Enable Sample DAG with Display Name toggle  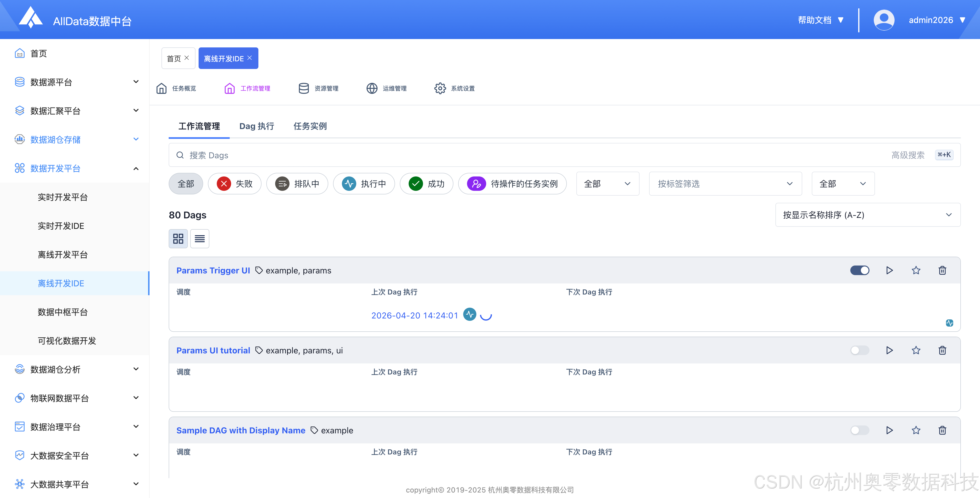pos(859,430)
